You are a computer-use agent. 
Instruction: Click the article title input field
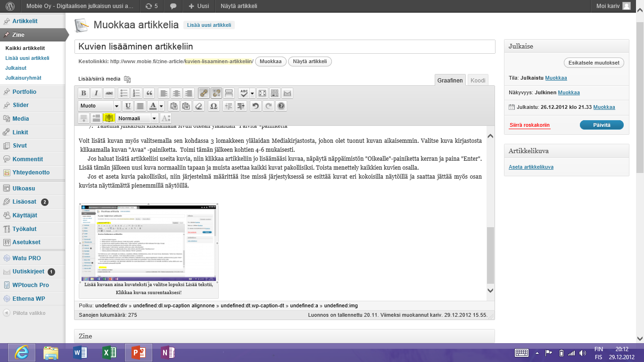click(x=285, y=47)
